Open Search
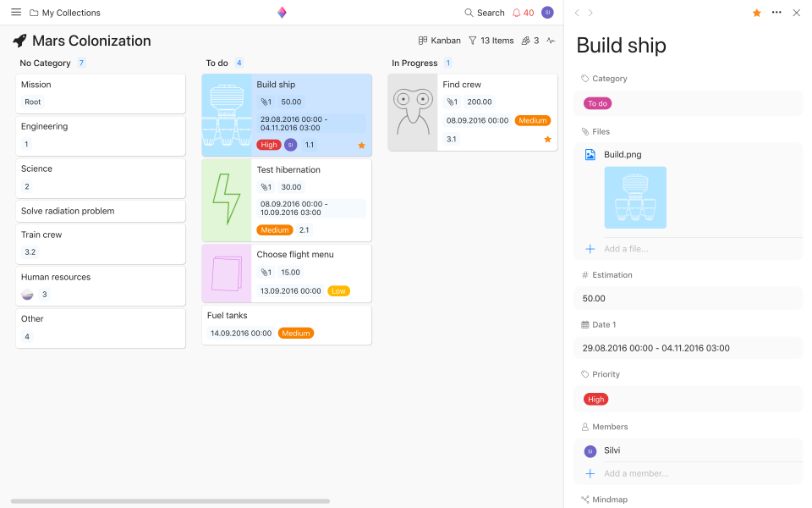This screenshot has height=508, width=812. pos(484,13)
